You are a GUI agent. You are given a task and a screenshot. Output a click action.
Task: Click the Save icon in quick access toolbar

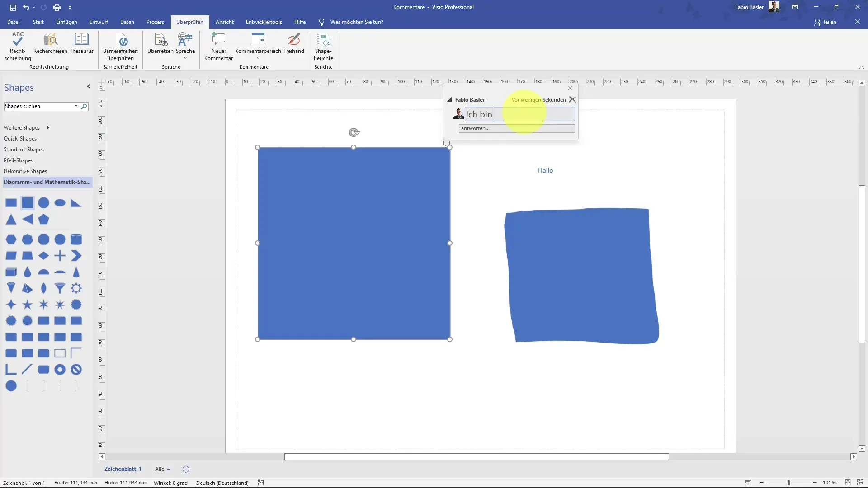pos(13,7)
